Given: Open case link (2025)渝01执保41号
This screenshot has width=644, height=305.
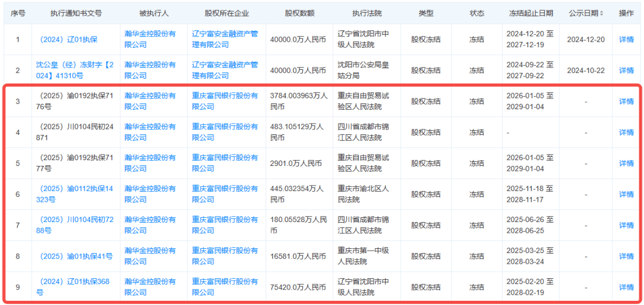Looking at the screenshot, I should (76, 256).
